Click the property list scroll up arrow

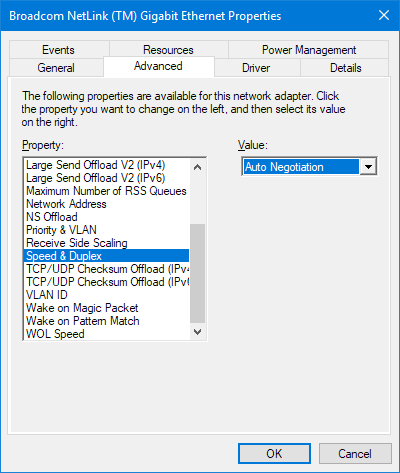(x=197, y=167)
